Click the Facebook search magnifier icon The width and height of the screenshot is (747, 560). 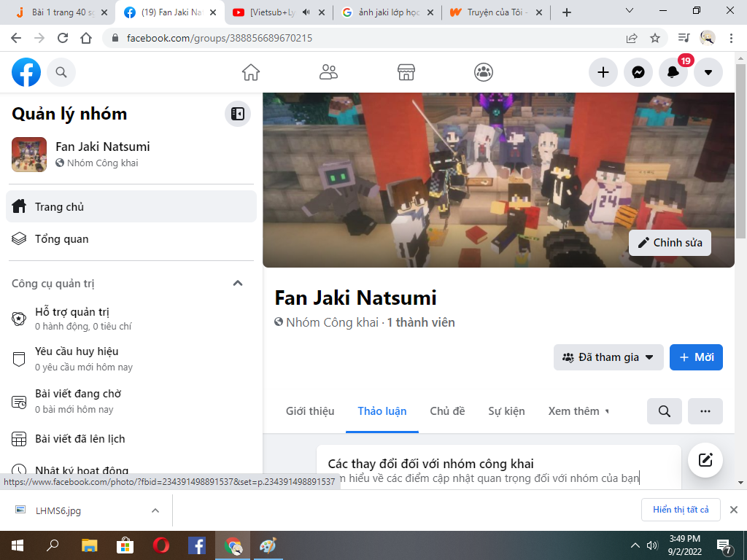(x=61, y=72)
